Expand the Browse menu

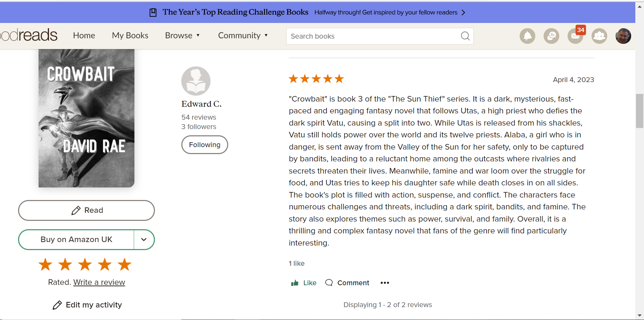tap(182, 35)
